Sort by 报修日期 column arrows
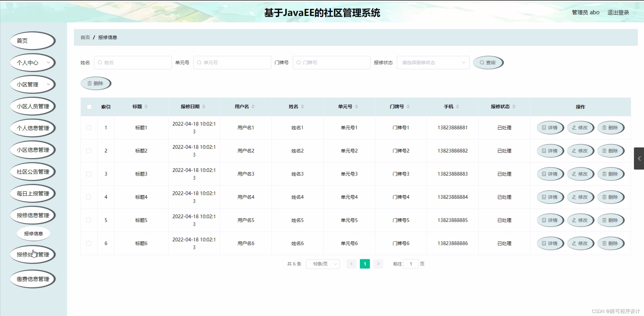Screen dimensions: 644x316 (x=204, y=107)
